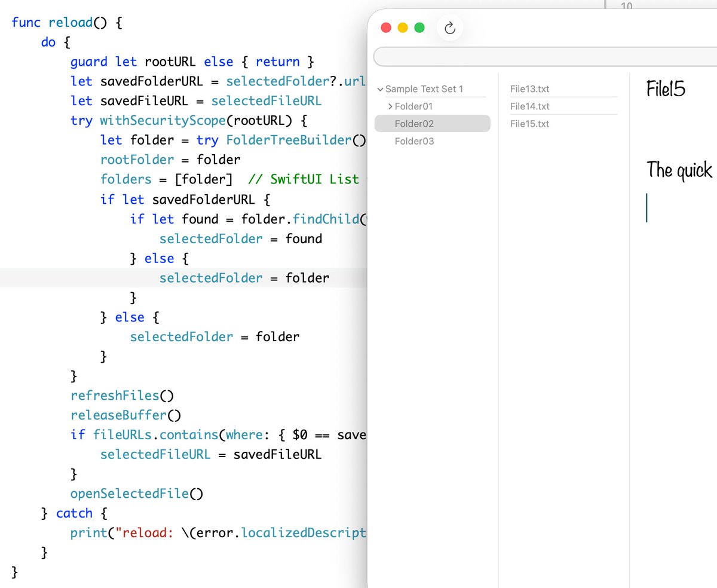Select Folder01 in the folder tree

[413, 106]
